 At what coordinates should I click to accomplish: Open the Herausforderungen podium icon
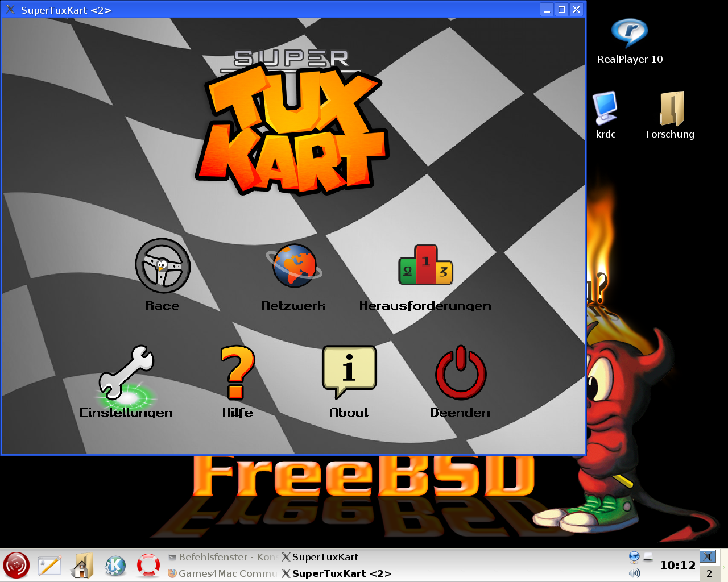coord(425,265)
